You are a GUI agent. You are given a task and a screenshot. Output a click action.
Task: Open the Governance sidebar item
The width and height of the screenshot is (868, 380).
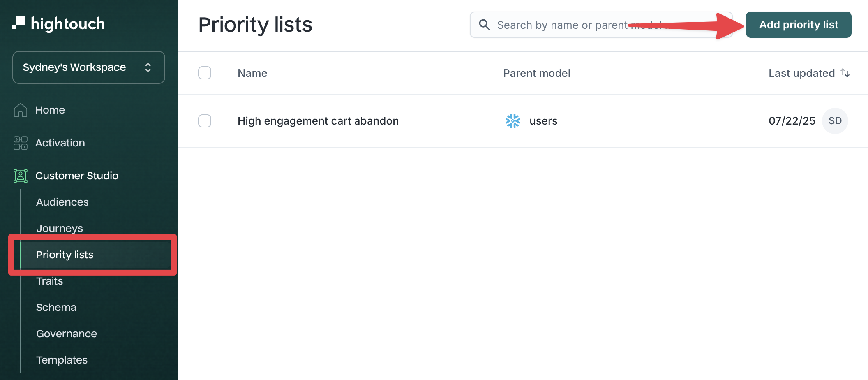pos(67,334)
